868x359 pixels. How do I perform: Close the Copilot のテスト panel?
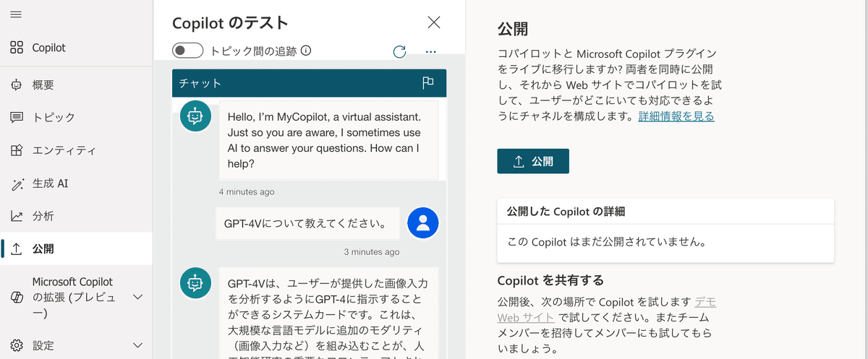434,22
